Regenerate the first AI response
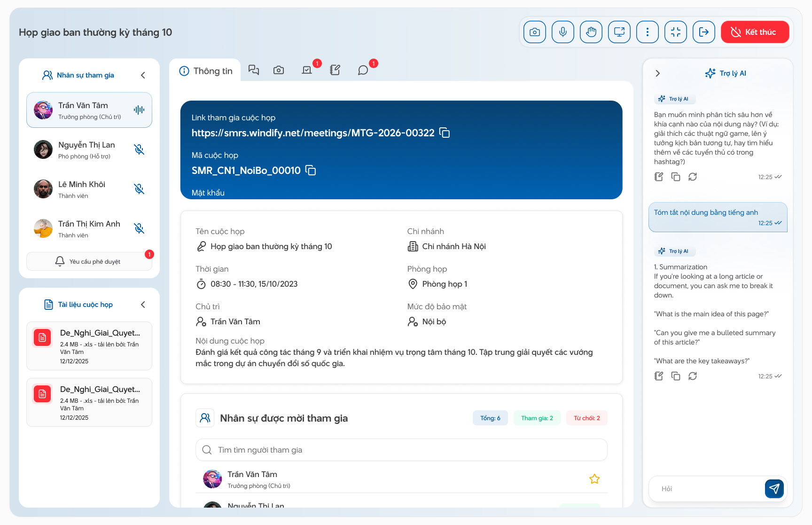This screenshot has width=812, height=525. pos(693,177)
